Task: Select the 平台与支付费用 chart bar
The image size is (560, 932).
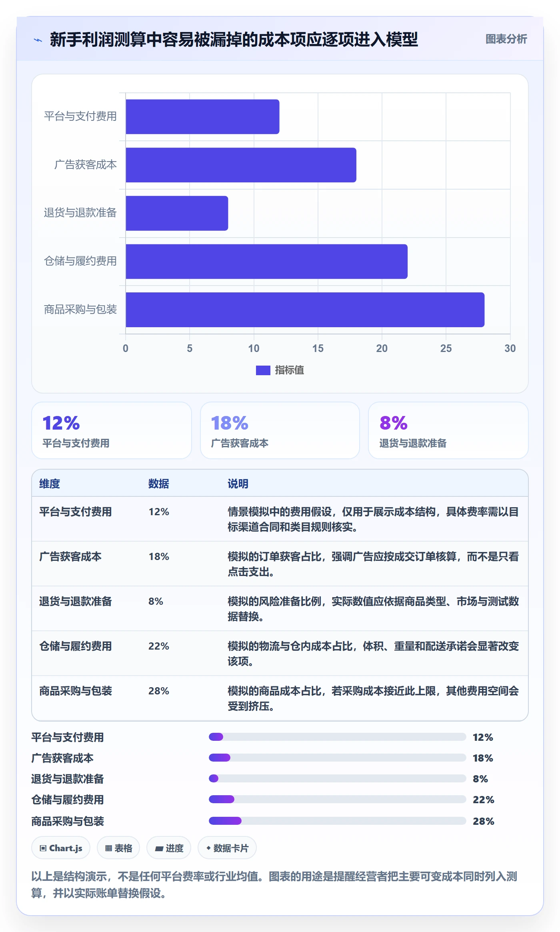Action: (202, 117)
